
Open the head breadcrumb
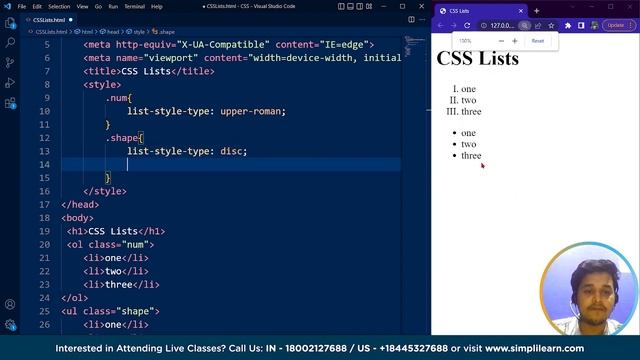pos(110,31)
